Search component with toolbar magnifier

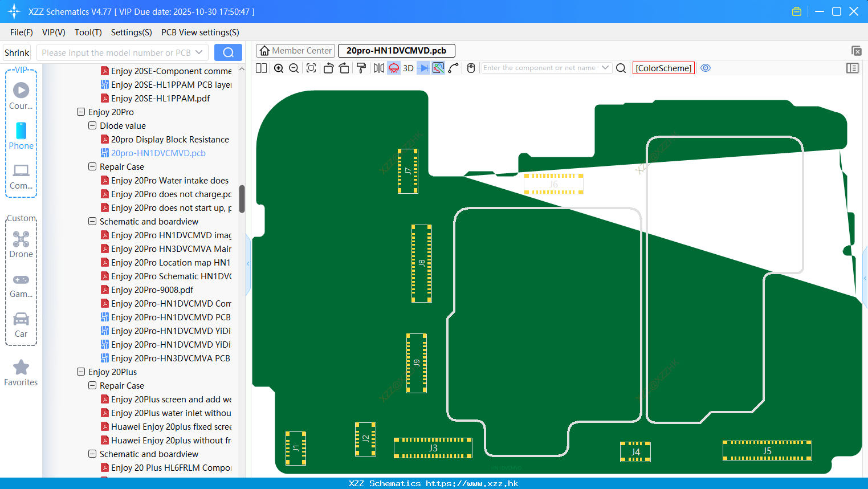(621, 68)
